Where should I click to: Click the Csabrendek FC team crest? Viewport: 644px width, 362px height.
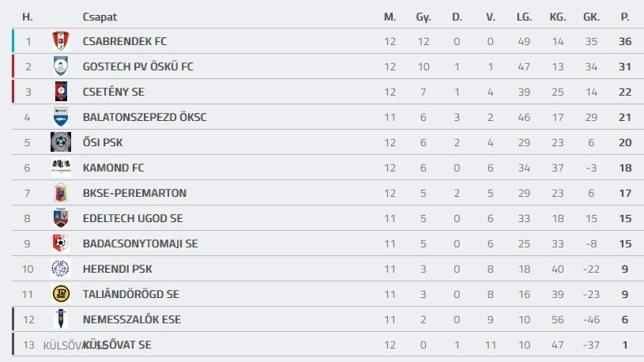tap(61, 41)
